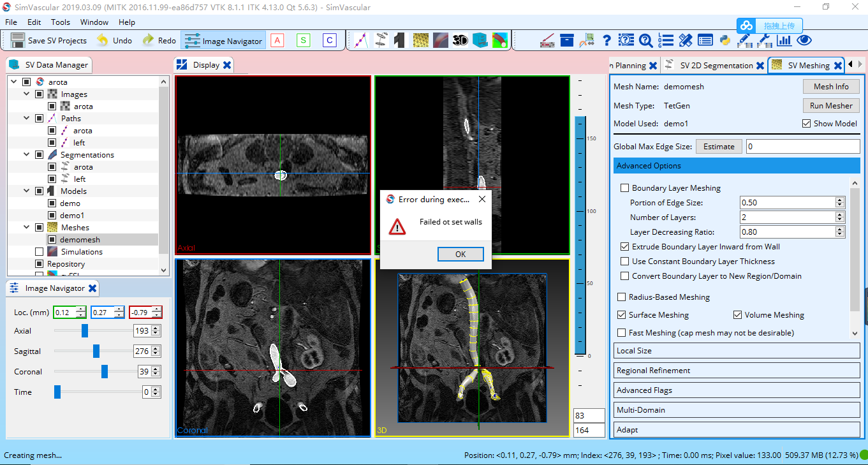Collapse the Meshes tree node

pyautogui.click(x=26, y=228)
